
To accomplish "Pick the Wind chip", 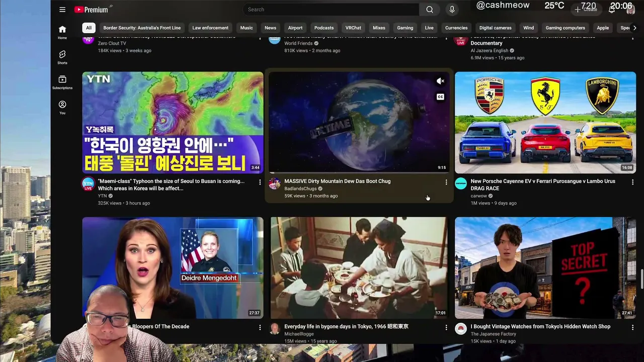I will point(528,28).
